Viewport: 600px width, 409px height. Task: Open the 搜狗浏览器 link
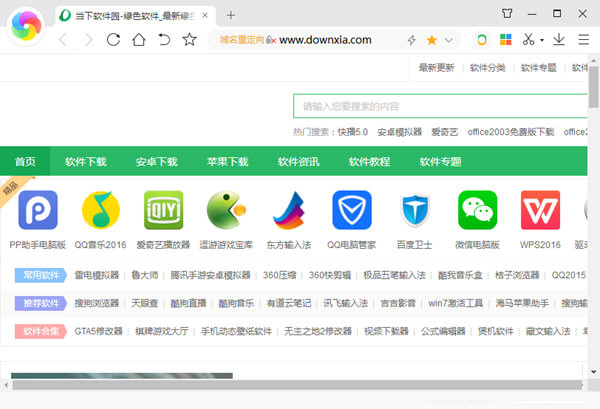pyautogui.click(x=96, y=303)
